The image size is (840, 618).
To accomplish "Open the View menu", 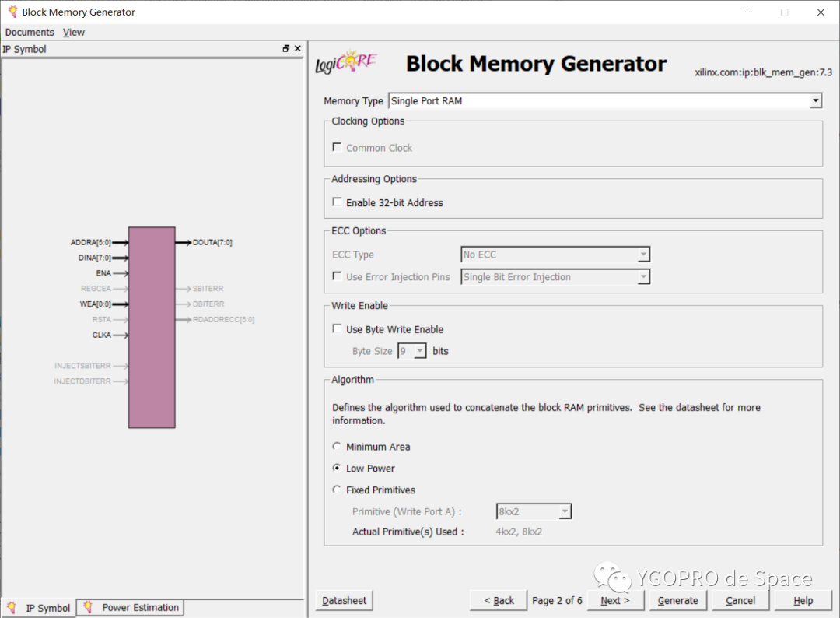I will coord(73,32).
